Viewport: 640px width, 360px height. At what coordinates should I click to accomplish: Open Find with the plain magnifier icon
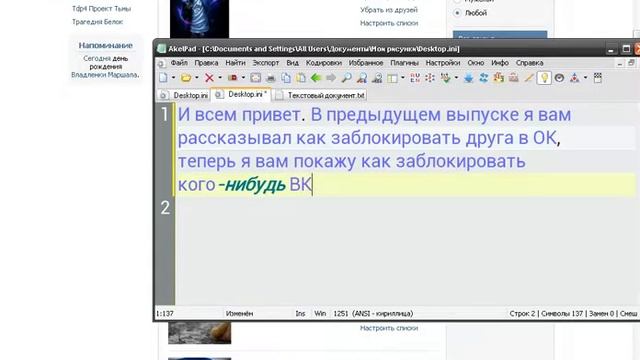point(346,78)
